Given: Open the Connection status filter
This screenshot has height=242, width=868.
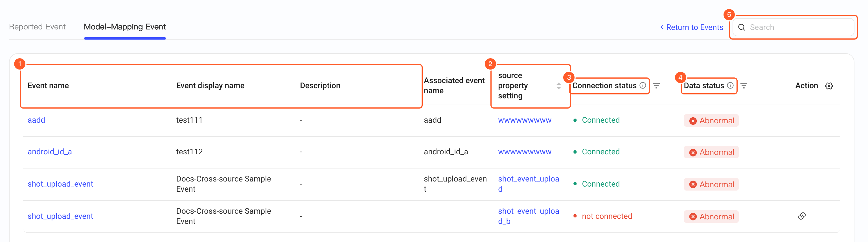Looking at the screenshot, I should (656, 86).
